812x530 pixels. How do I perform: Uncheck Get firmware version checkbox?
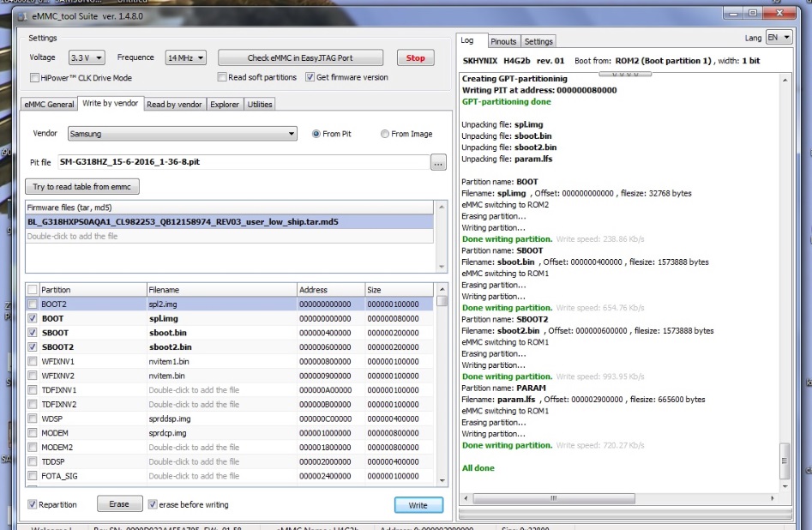tap(310, 77)
